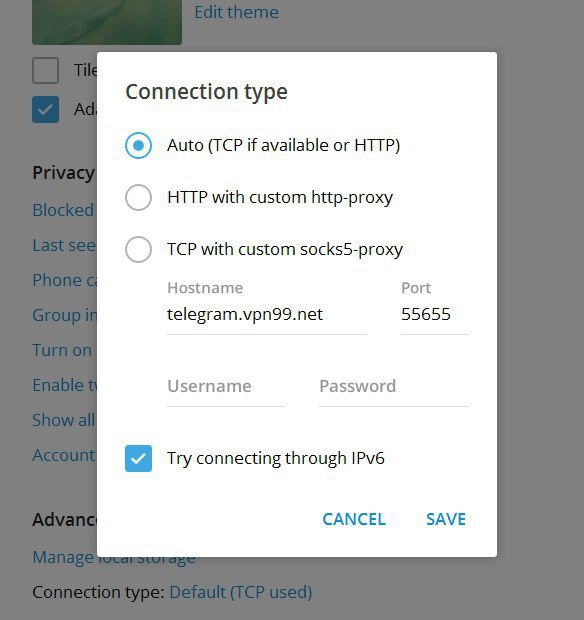Click the Port field showing 55655
Image resolution: width=584 pixels, height=620 pixels.
point(435,315)
